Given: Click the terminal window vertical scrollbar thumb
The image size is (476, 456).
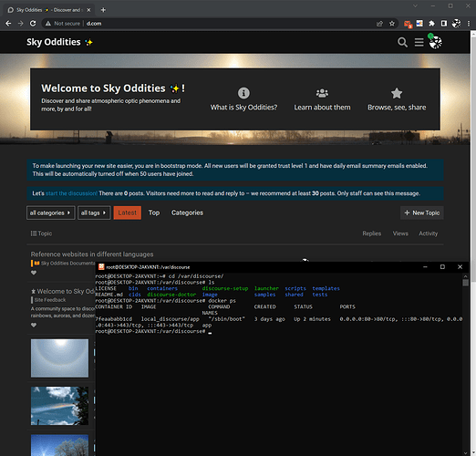Looking at the screenshot, I should pyautogui.click(x=465, y=283).
